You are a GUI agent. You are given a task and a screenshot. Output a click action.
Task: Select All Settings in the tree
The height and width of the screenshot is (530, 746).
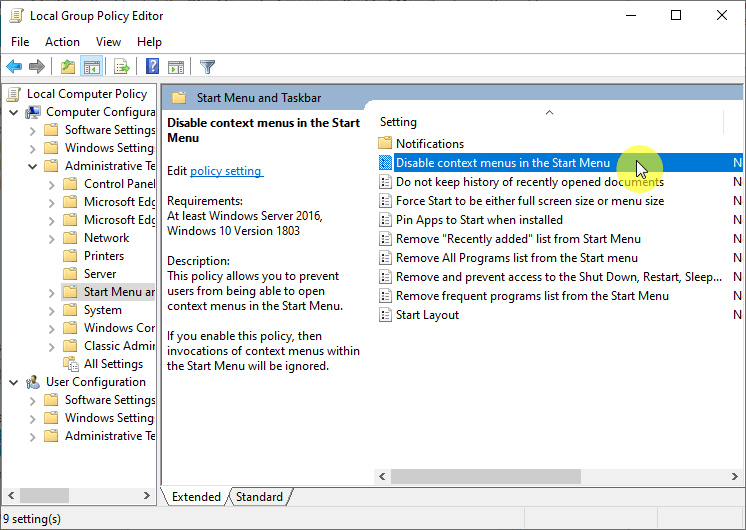pos(113,364)
